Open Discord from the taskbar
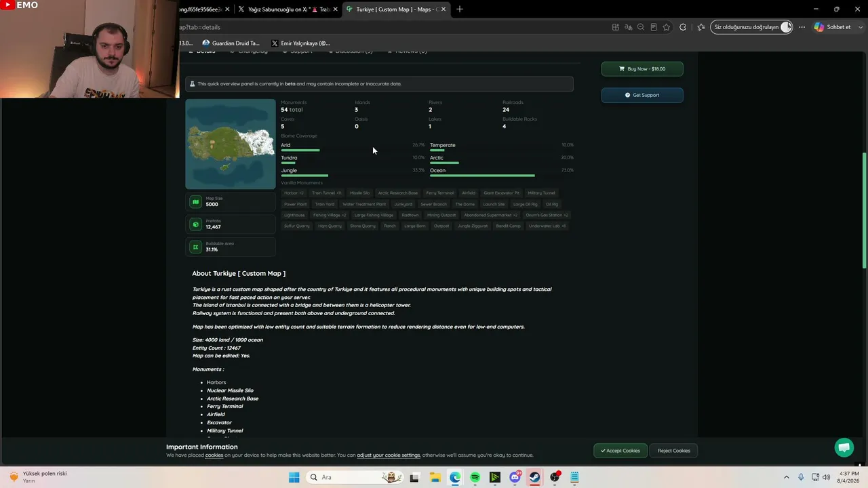 [x=515, y=477]
